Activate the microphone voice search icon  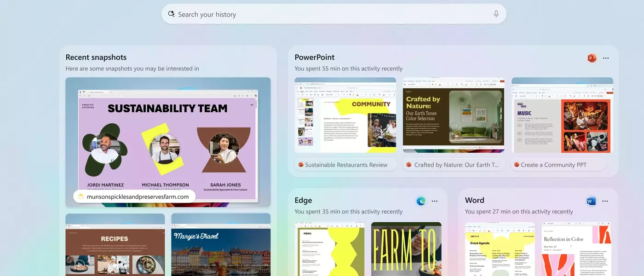point(496,14)
